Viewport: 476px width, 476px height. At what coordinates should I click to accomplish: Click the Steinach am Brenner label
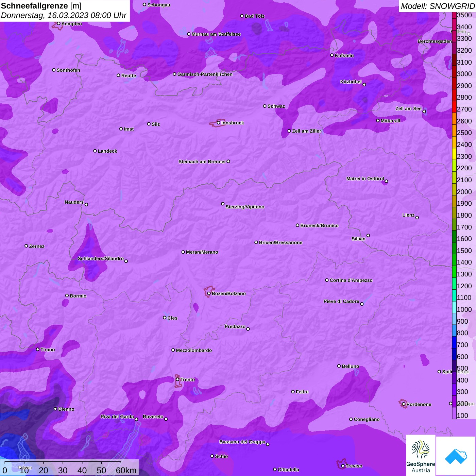[x=202, y=161]
